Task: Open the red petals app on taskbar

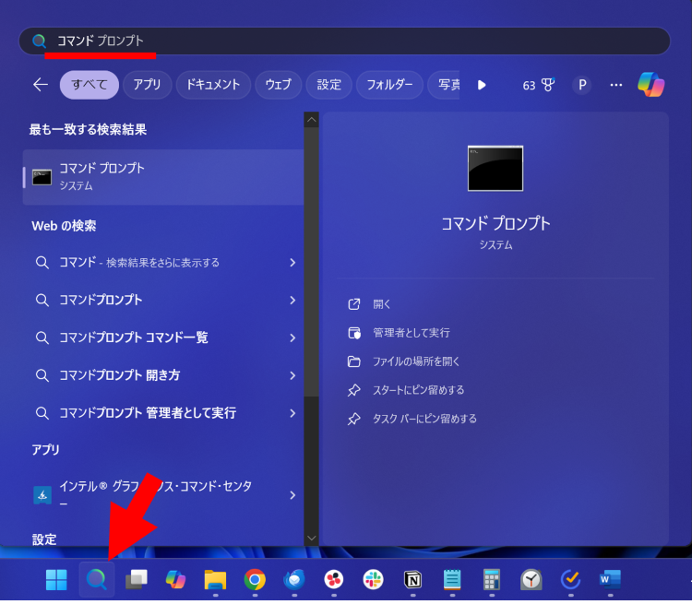Action: coord(334,579)
